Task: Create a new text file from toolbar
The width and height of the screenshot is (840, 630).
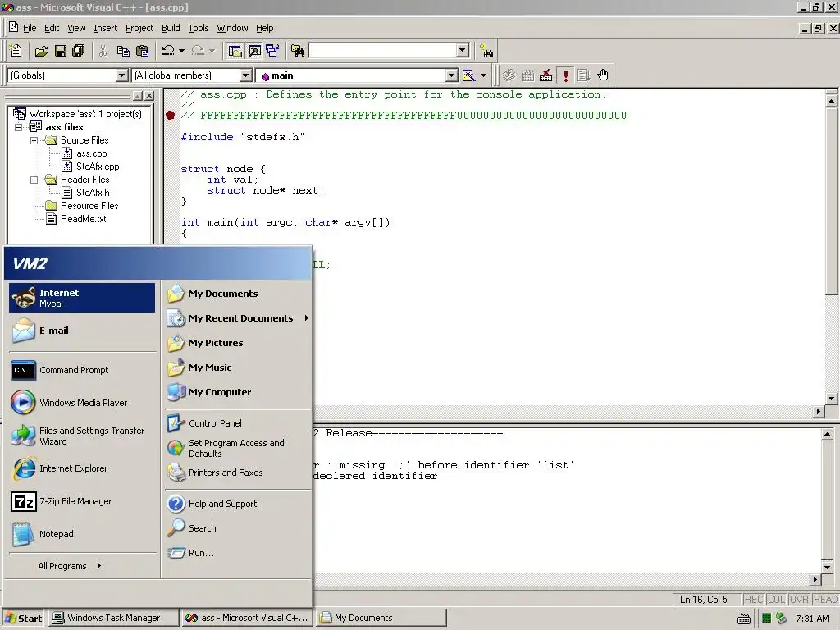Action: point(16,51)
